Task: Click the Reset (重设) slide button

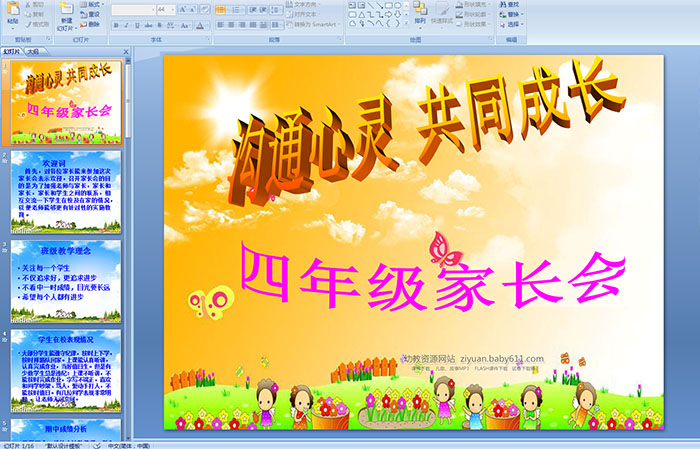Action: pos(90,15)
